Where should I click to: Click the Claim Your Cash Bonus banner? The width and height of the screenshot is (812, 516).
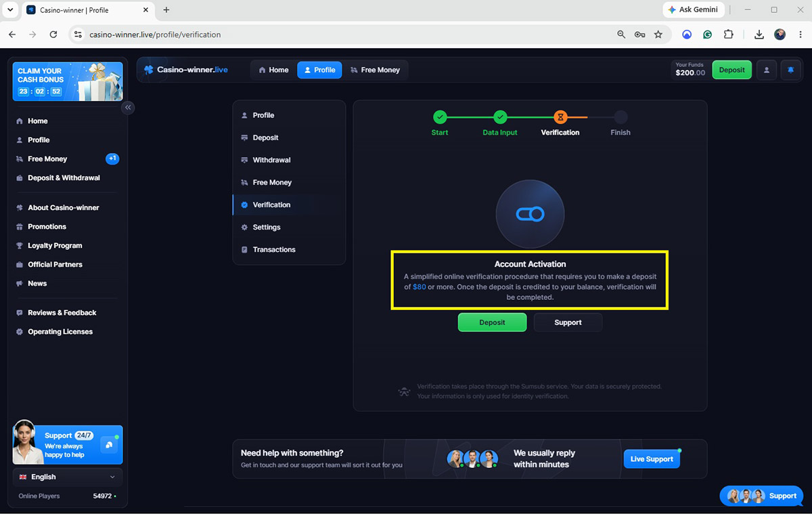pyautogui.click(x=68, y=81)
